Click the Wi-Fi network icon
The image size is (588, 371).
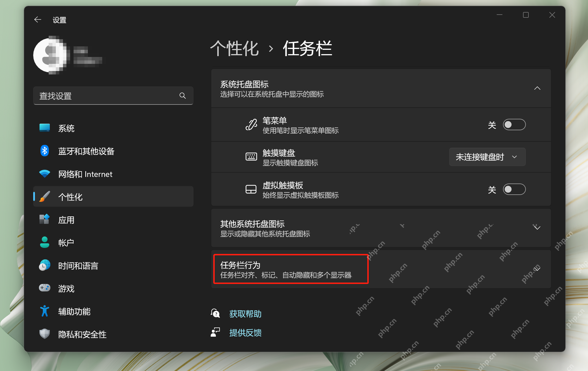pyautogui.click(x=45, y=174)
